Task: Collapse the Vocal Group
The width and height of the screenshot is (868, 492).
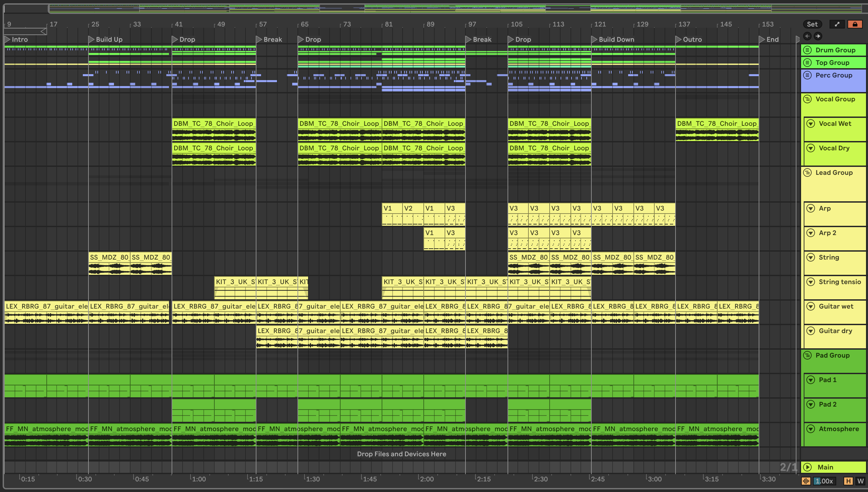Action: (807, 99)
